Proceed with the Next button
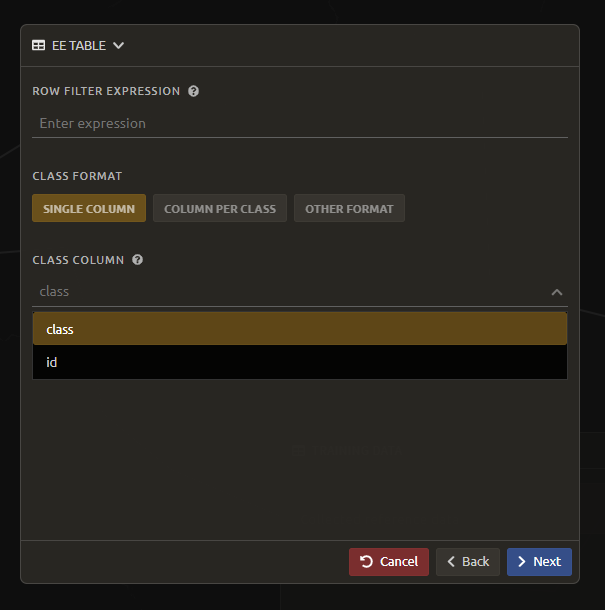This screenshot has width=605, height=610. click(x=540, y=561)
